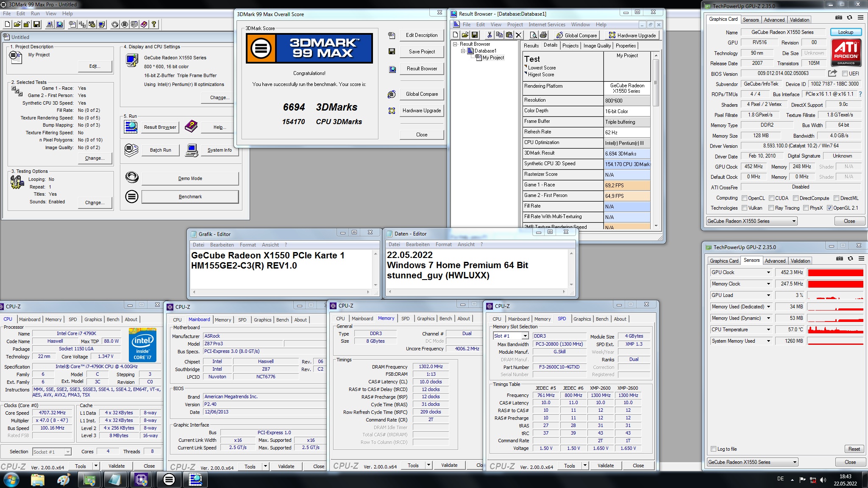Toggle Ray Tracing checkbox in GPU-Z
This screenshot has height=488, width=868.
pos(771,208)
